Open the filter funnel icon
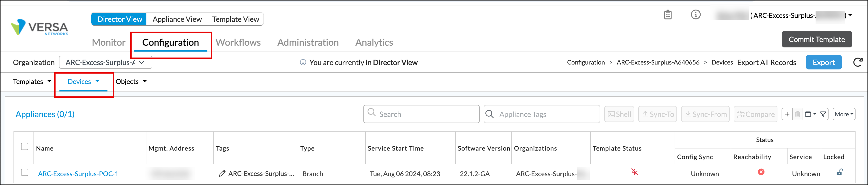 point(823,114)
